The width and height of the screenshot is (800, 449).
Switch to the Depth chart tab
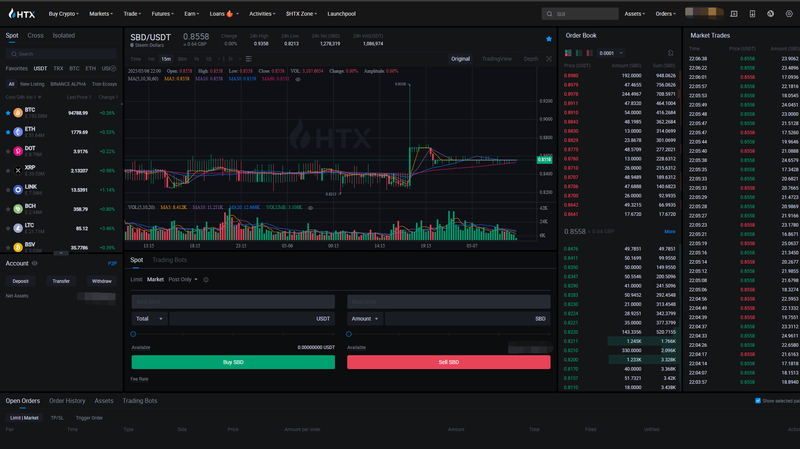[x=531, y=59]
